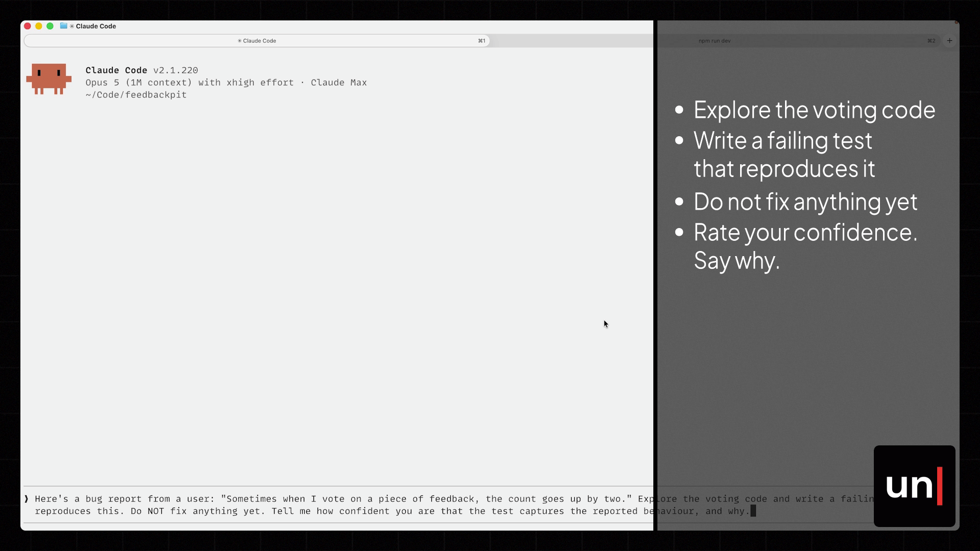This screenshot has height=551, width=980.
Task: Close the terminal window with red button
Action: click(28, 26)
